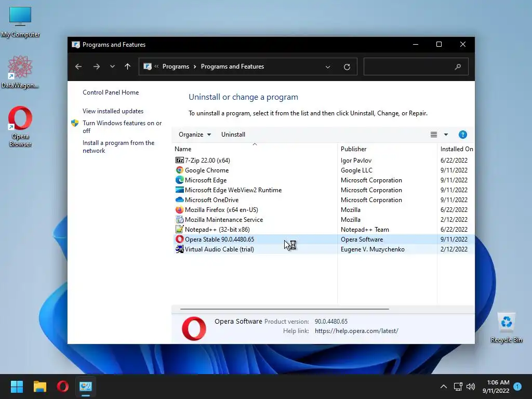Screen dimensions: 532x399
Task: Select the 7-Zip 22.00 (x64) icon
Action: pos(179,160)
